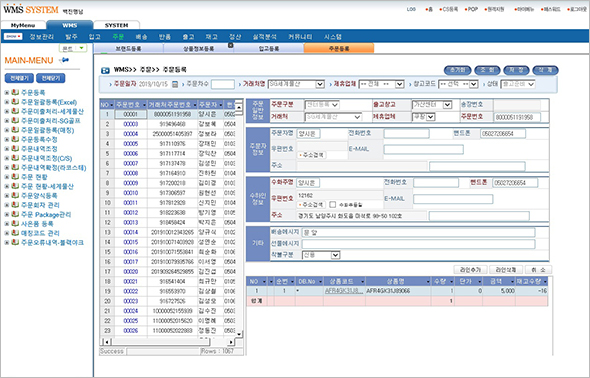
Task: Open the 상태 dropdown
Action: tap(531, 84)
